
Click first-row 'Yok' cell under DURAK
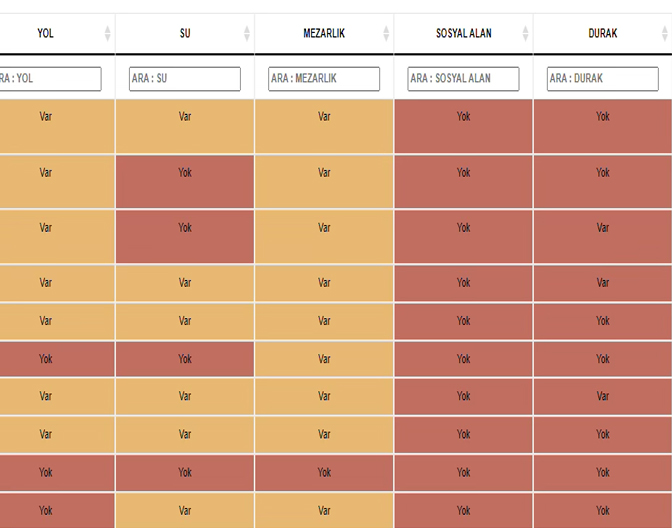pos(602,117)
